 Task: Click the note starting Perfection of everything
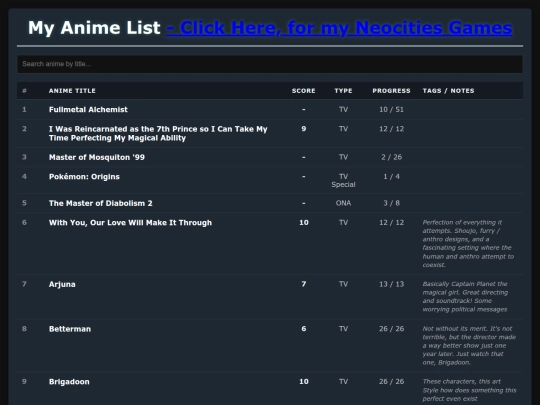[x=468, y=243]
